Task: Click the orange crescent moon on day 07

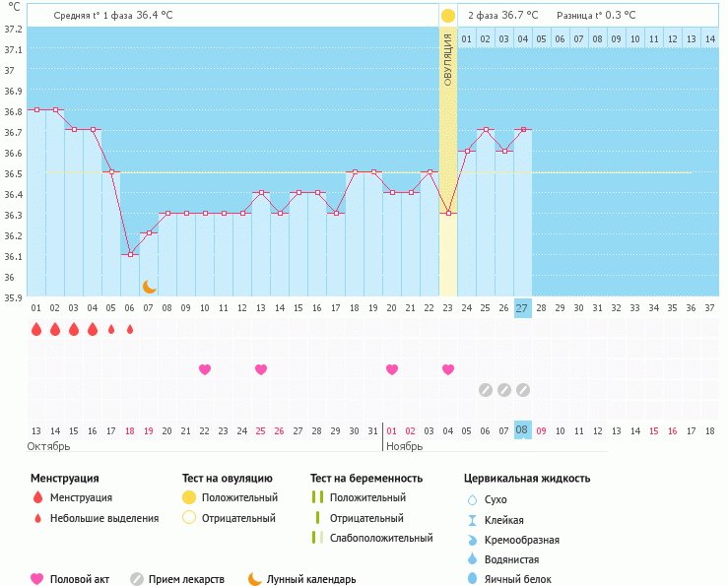Action: click(149, 287)
